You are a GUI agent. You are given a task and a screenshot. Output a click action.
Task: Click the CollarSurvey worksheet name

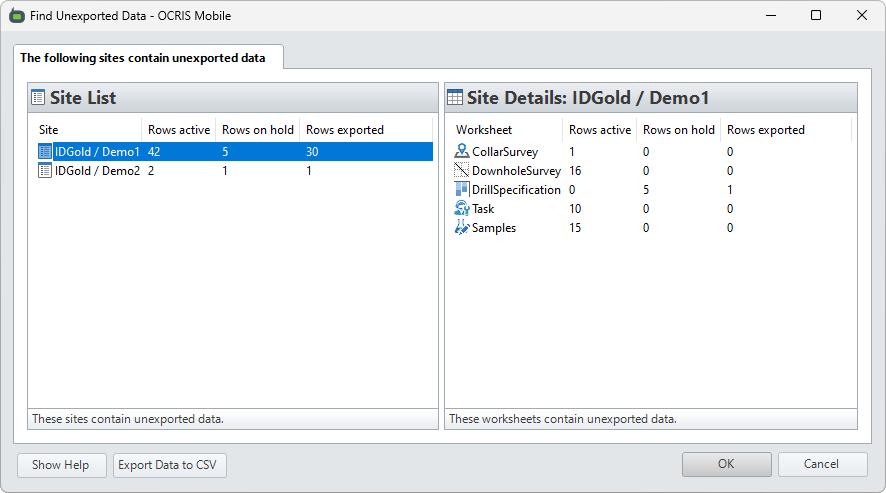click(x=505, y=152)
